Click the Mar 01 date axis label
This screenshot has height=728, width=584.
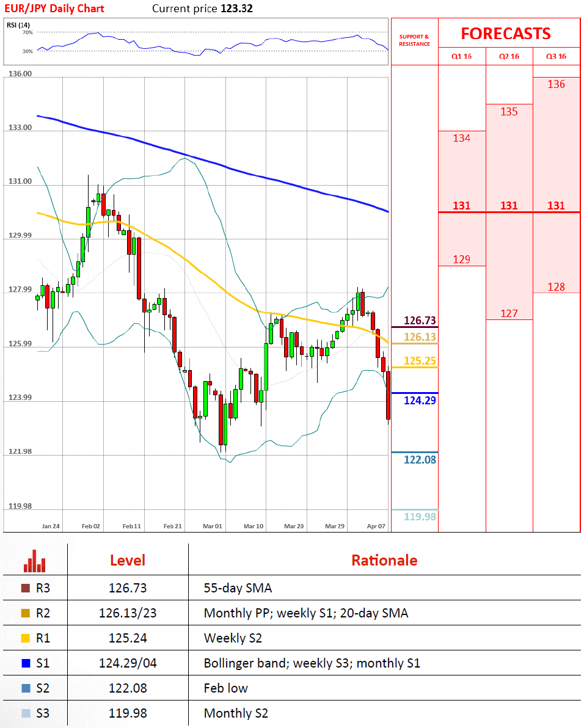coord(213,526)
